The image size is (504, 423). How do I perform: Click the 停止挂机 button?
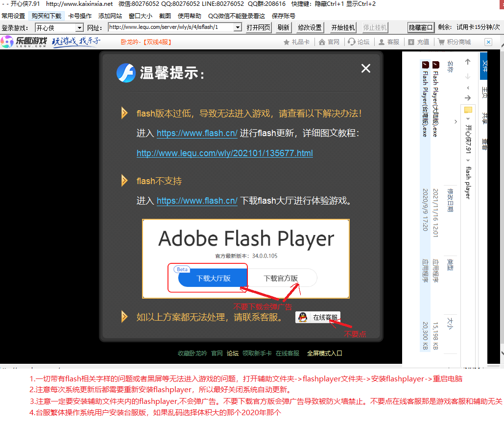pos(375,27)
